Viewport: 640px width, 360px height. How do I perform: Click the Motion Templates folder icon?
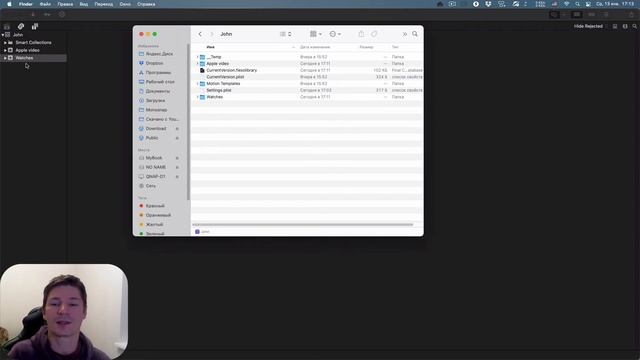202,84
